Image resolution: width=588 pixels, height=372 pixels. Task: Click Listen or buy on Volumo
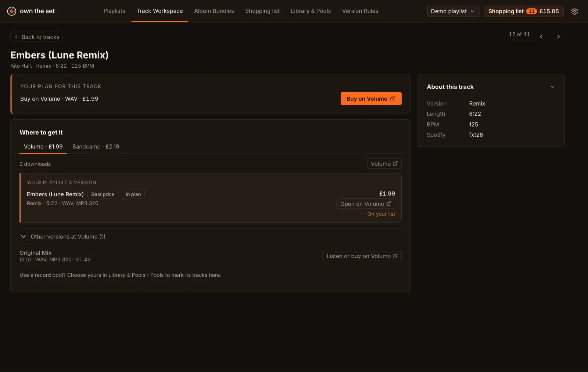tap(362, 256)
